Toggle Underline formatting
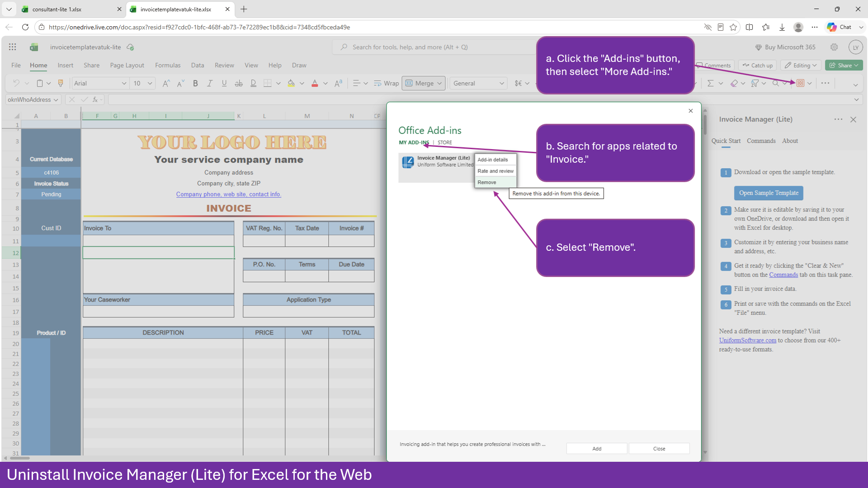This screenshot has height=488, width=868. 224,83
